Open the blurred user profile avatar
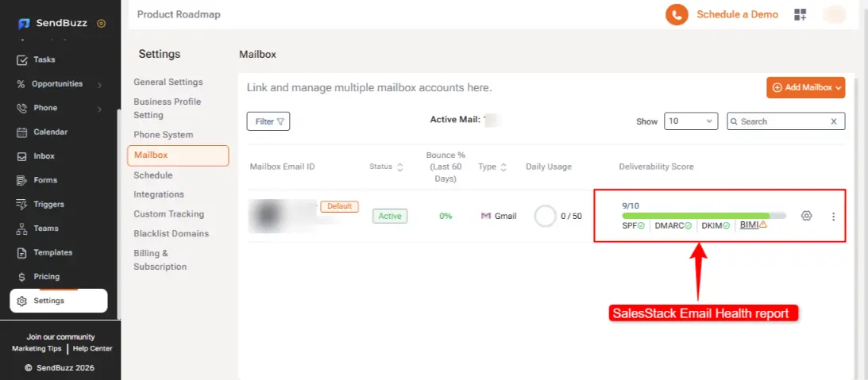Viewport: 868px width, 380px height. (834, 14)
